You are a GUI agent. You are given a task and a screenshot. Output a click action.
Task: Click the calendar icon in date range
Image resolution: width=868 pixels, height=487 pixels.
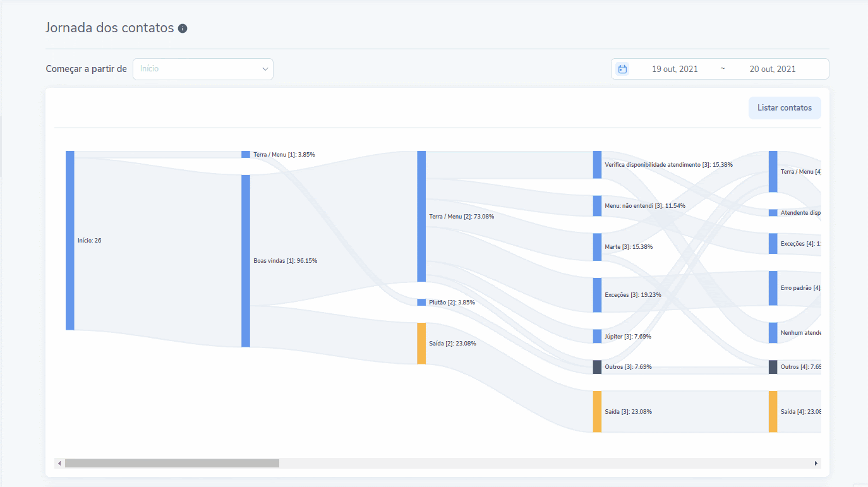pos(622,69)
